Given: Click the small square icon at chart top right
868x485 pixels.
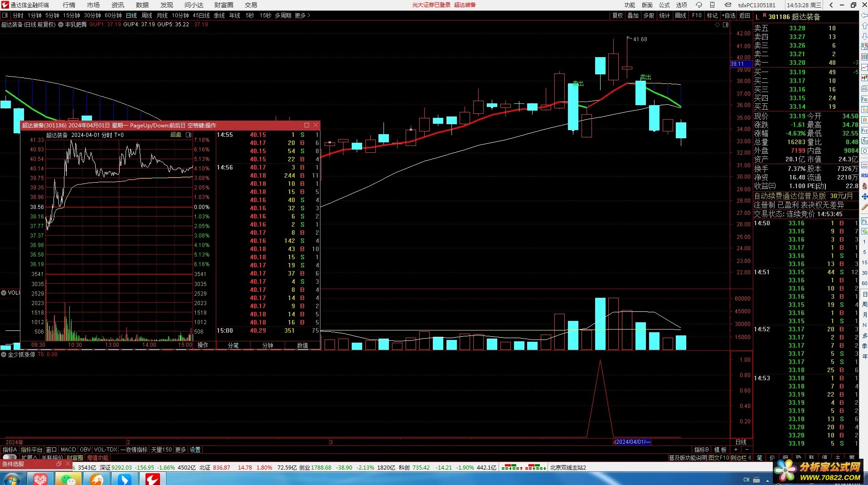Looking at the screenshot, I should (x=726, y=25).
